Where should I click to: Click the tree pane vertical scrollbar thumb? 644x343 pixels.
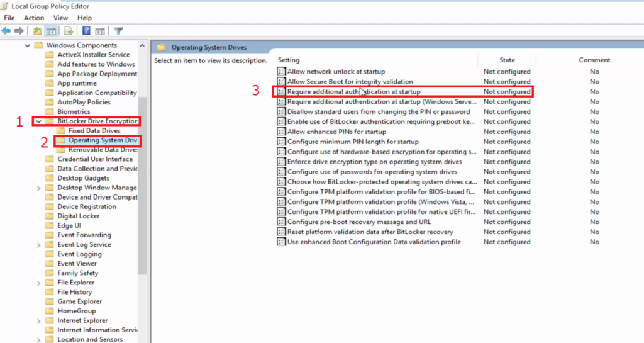[x=142, y=186]
